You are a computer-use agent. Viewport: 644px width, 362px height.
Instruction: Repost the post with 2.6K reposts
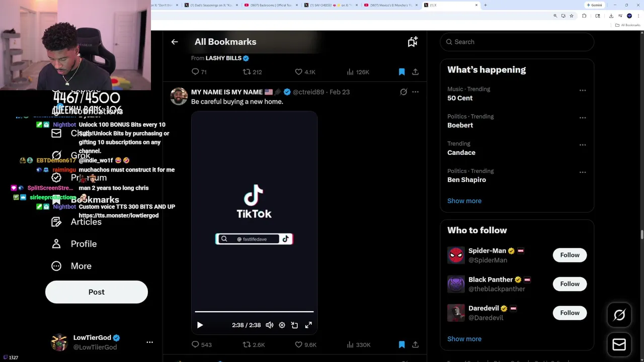[254, 344]
